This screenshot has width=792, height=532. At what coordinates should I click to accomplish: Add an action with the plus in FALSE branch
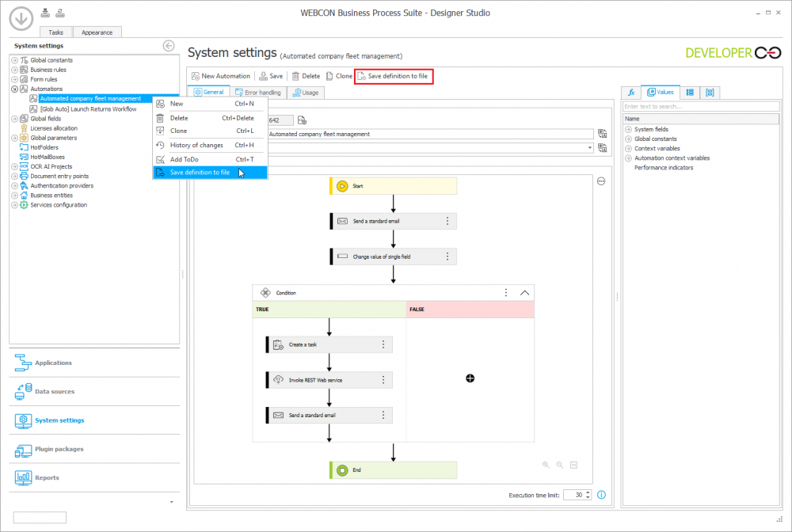[x=470, y=378]
